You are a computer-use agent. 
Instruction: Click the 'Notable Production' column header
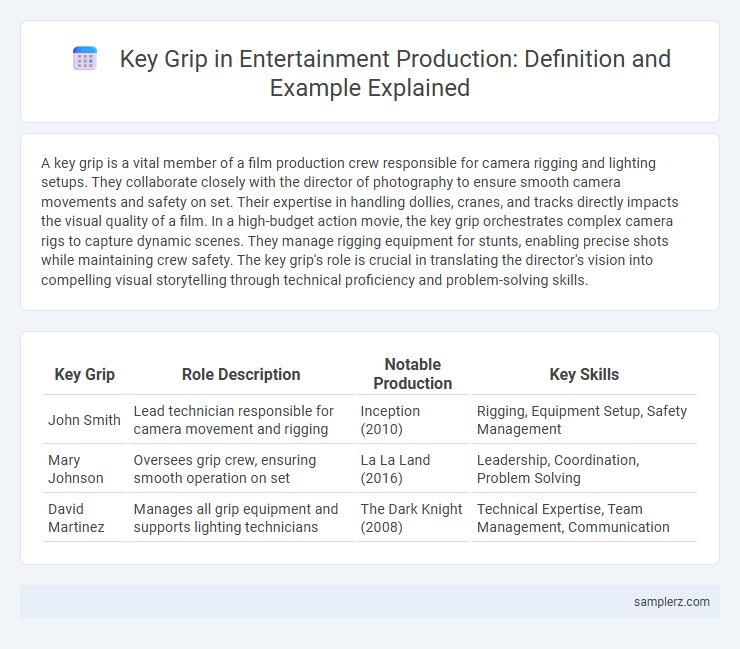(412, 374)
